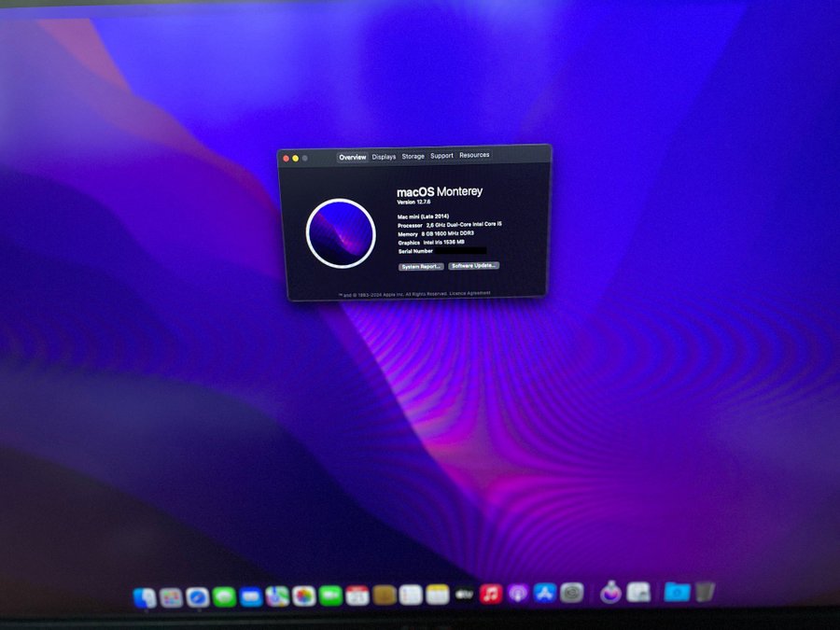Switch to the Displays tab

(x=384, y=157)
